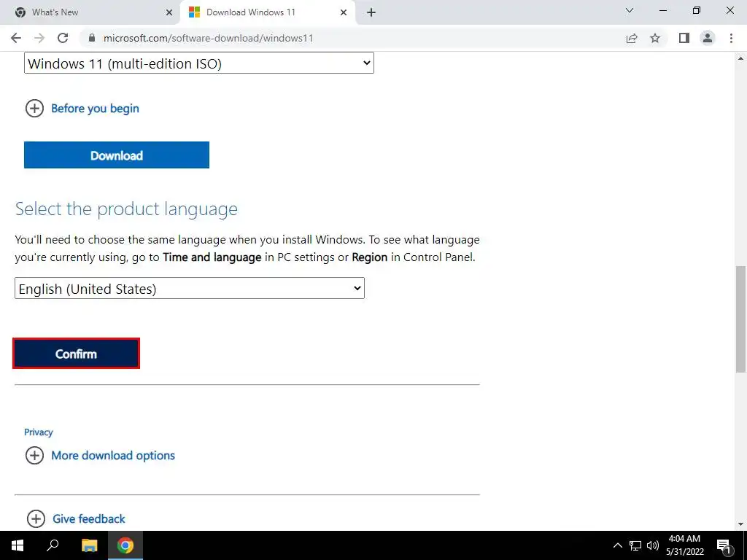The width and height of the screenshot is (747, 560).
Task: Open the tab search chevron
Action: (x=630, y=10)
